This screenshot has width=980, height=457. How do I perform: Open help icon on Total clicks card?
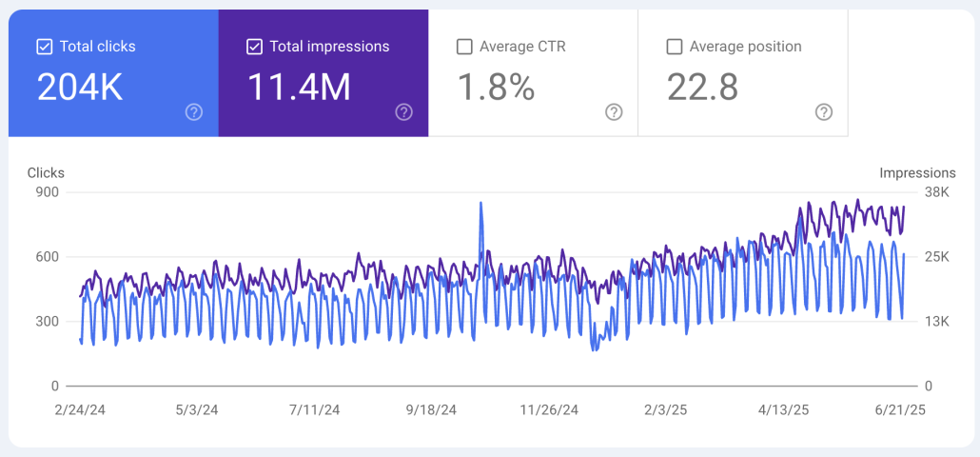click(194, 112)
